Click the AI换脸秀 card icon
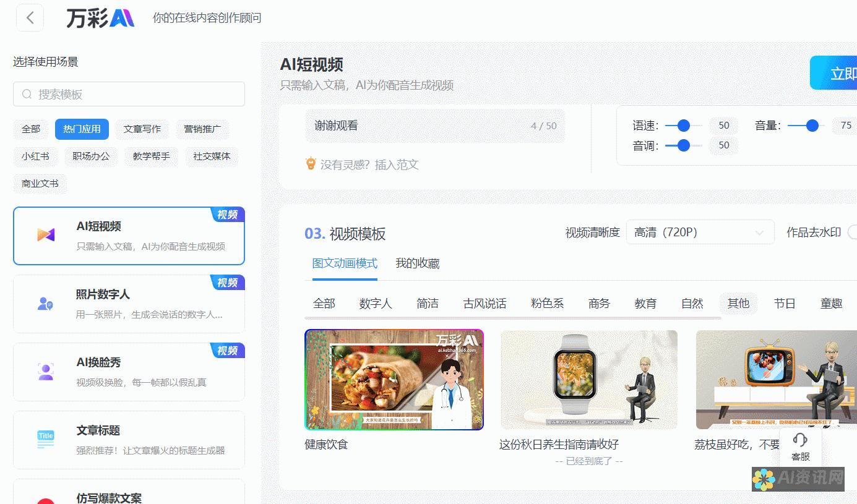The height and width of the screenshot is (504, 857). (x=46, y=372)
